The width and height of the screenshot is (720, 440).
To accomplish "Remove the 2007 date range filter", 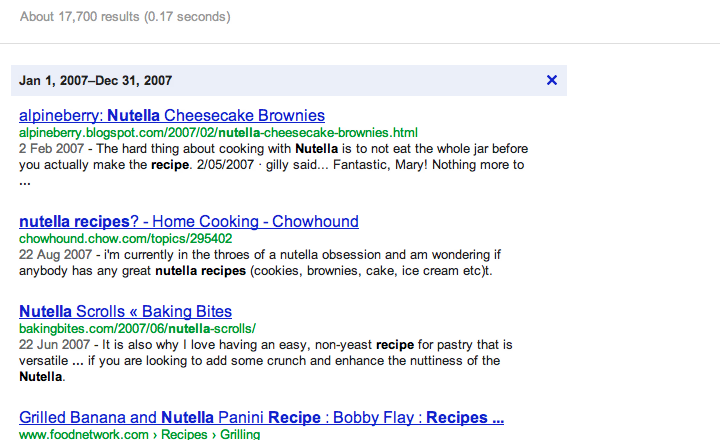I will tap(552, 80).
